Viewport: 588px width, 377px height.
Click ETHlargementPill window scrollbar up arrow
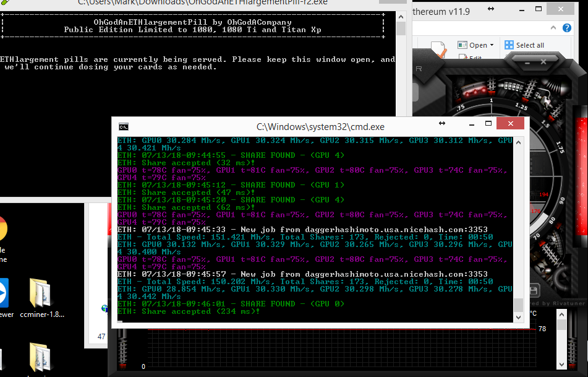pos(401,17)
